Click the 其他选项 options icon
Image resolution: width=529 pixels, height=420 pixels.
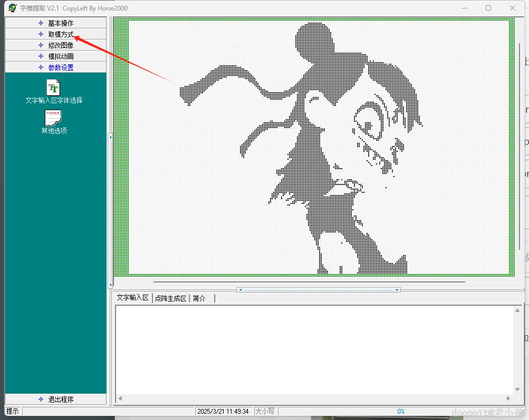coord(53,118)
